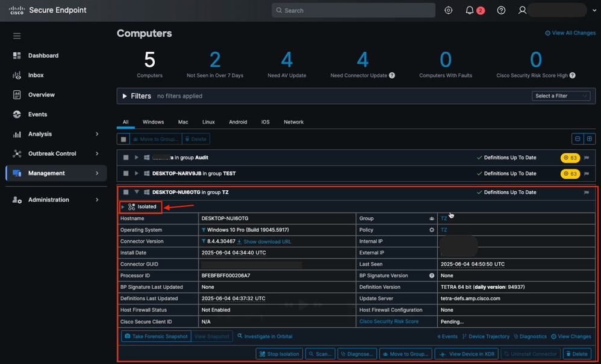
Task: Click the Delete button in bottom action bar
Action: (x=577, y=354)
